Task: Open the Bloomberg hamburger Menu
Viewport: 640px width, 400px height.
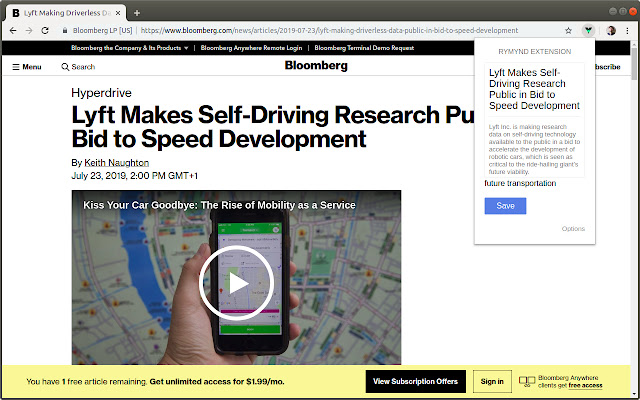Action: pyautogui.click(x=27, y=67)
